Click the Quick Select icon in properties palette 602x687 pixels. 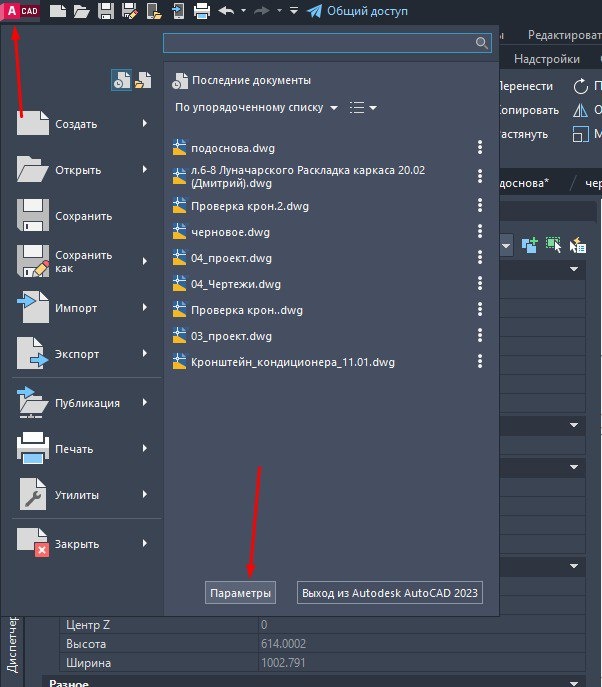(578, 245)
